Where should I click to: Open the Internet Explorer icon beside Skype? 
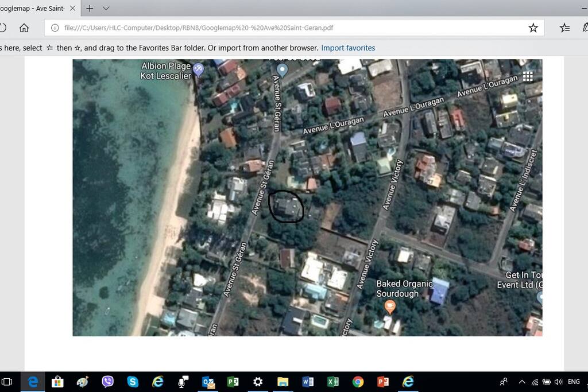[x=158, y=382]
